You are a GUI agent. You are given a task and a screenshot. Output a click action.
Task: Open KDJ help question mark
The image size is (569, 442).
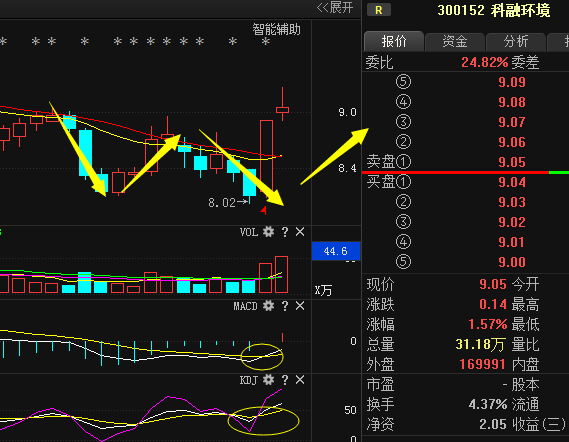pos(285,380)
